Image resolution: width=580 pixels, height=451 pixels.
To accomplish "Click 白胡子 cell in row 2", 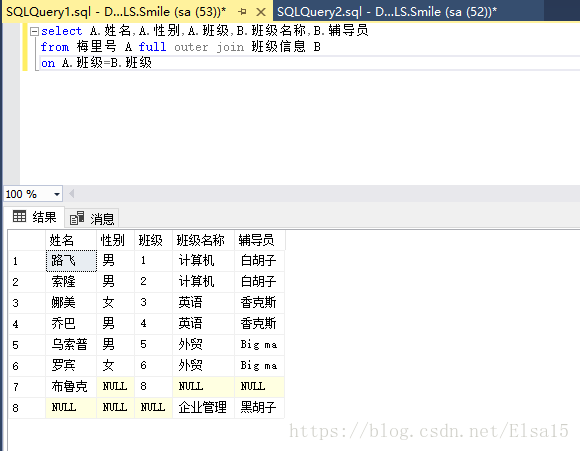I will [260, 282].
